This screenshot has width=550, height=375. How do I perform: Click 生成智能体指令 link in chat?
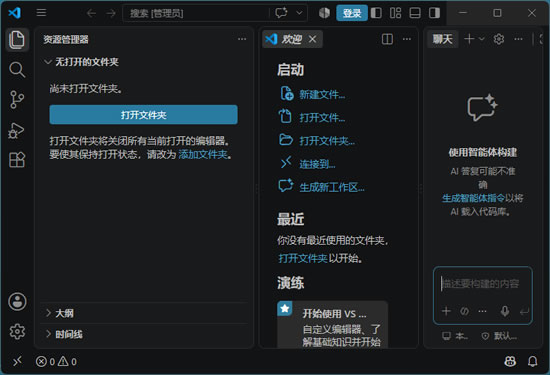click(474, 198)
